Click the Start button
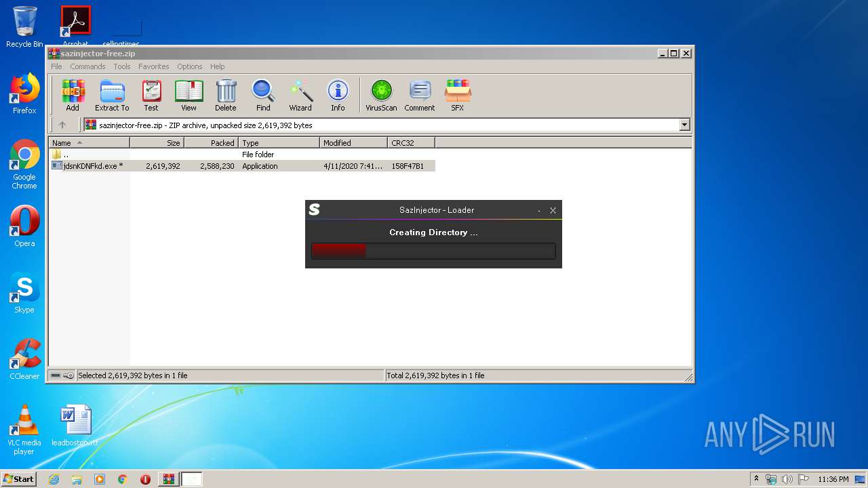The width and height of the screenshot is (868, 488). click(x=18, y=479)
